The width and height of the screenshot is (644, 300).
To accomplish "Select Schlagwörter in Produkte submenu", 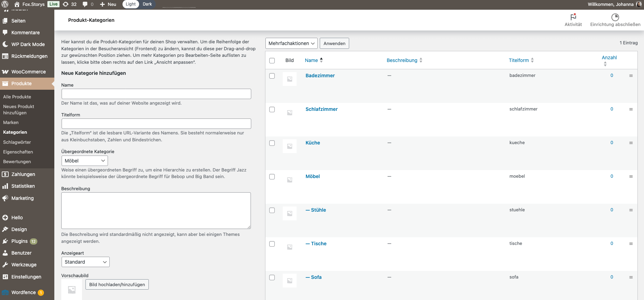I will point(17,142).
